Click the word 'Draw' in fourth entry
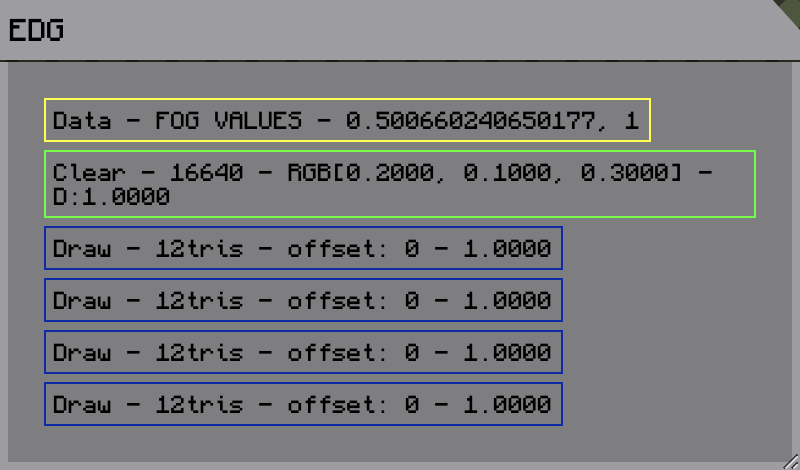 pyautogui.click(x=82, y=404)
